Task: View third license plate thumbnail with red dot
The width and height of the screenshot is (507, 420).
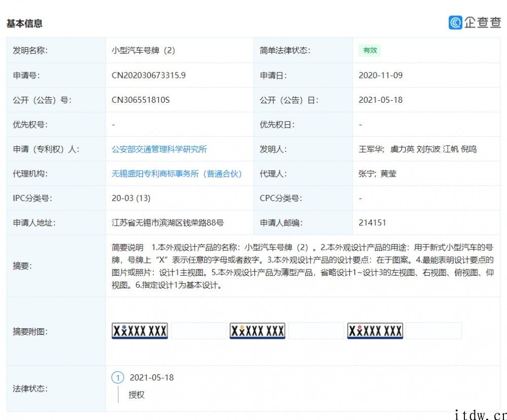Action: click(375, 330)
